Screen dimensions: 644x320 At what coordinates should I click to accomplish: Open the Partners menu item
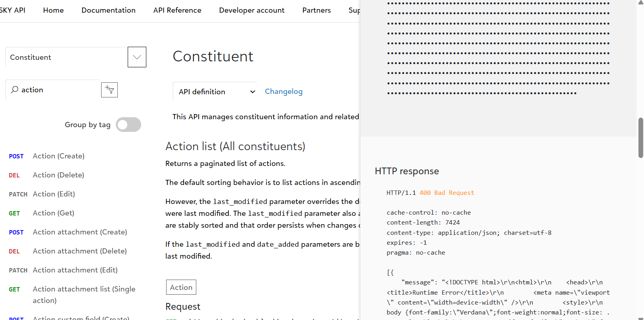tap(316, 10)
